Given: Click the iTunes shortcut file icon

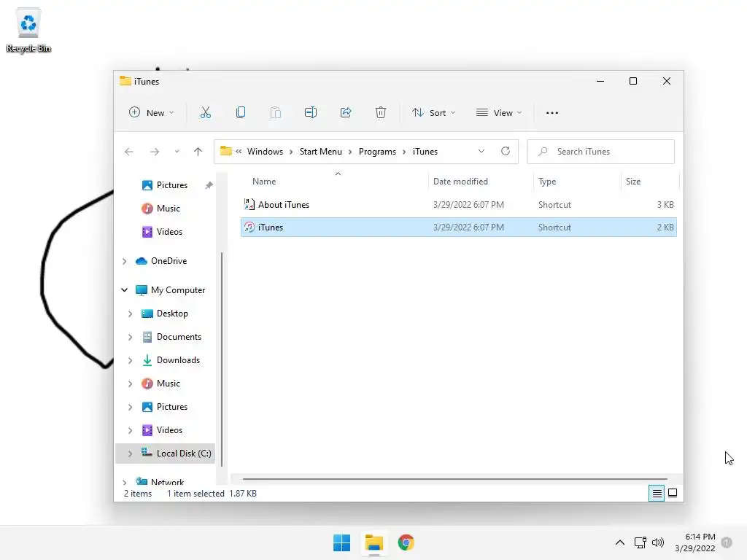Looking at the screenshot, I should (x=249, y=227).
